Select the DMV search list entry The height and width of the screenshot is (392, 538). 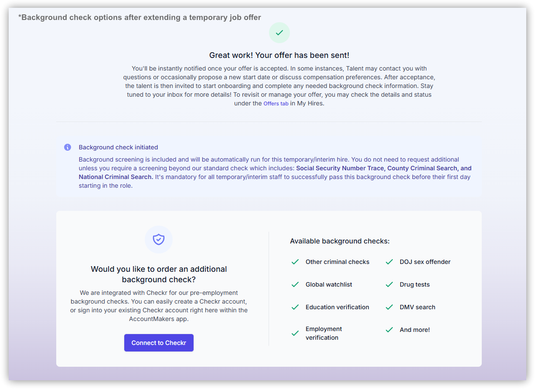(x=417, y=307)
